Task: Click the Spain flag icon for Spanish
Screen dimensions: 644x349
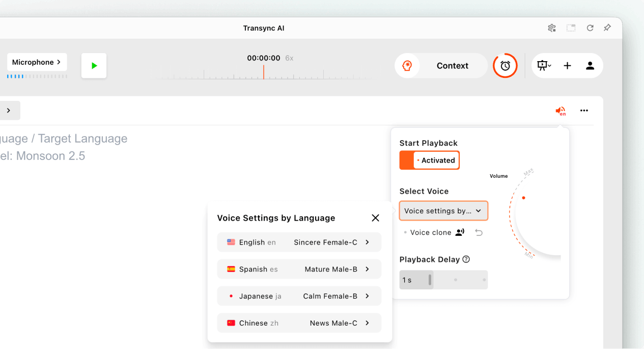Action: (x=231, y=269)
